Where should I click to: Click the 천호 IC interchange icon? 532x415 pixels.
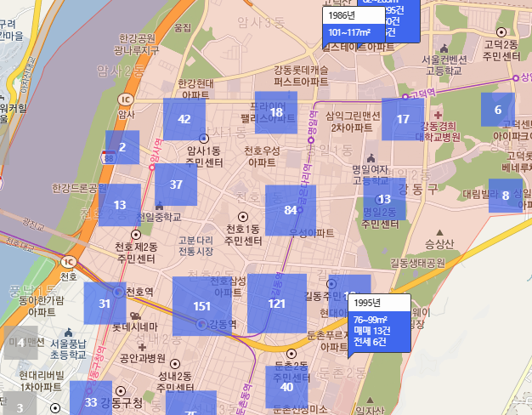pyautogui.click(x=69, y=262)
